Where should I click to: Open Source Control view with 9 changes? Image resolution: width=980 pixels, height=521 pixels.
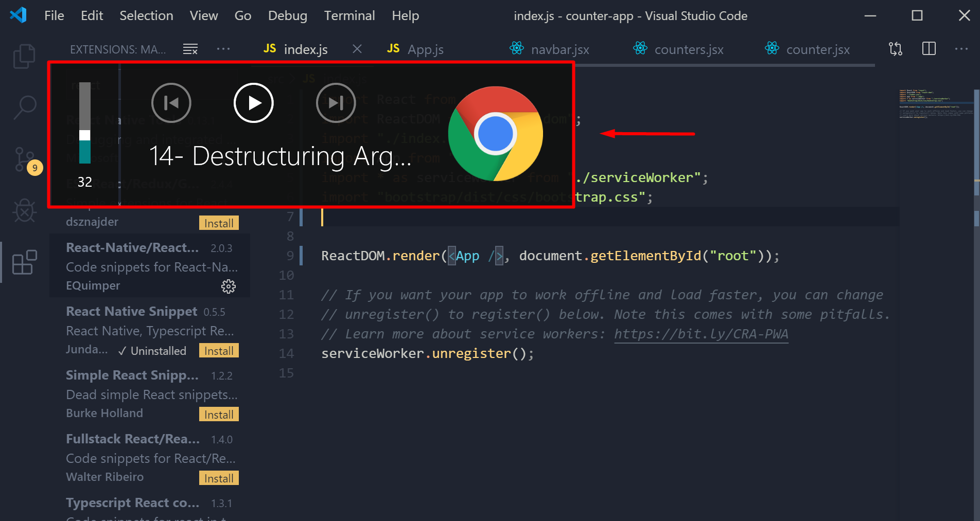(26, 160)
